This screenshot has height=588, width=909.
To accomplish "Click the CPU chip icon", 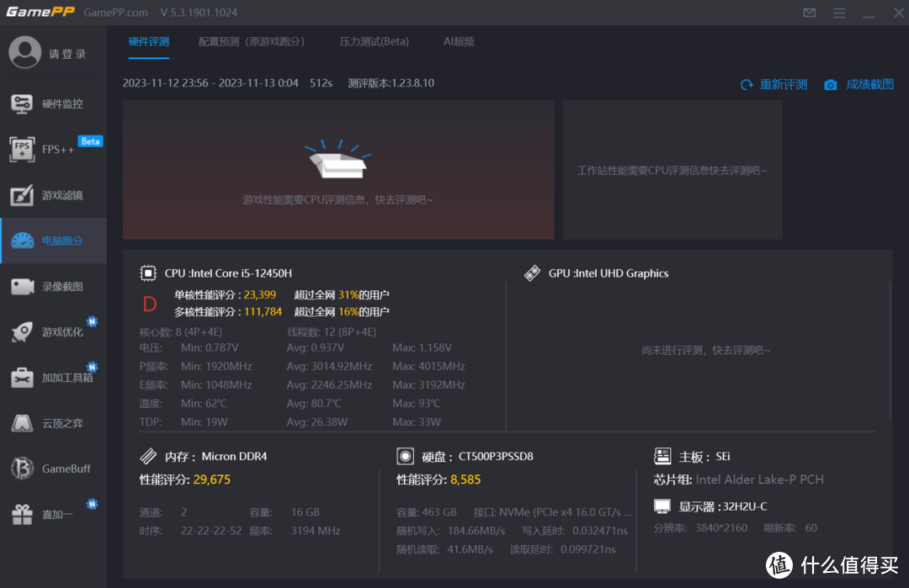I will pos(148,273).
